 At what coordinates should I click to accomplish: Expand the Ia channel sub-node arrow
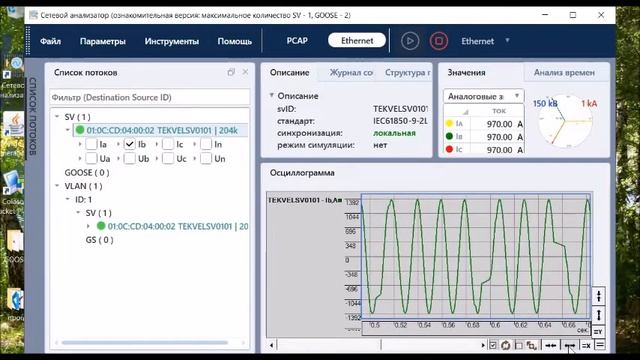pyautogui.click(x=80, y=144)
